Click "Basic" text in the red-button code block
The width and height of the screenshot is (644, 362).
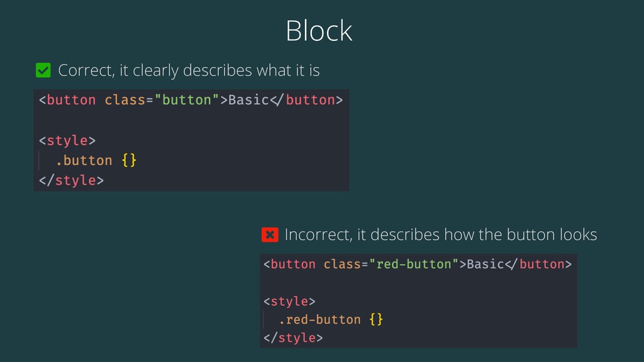coord(486,264)
